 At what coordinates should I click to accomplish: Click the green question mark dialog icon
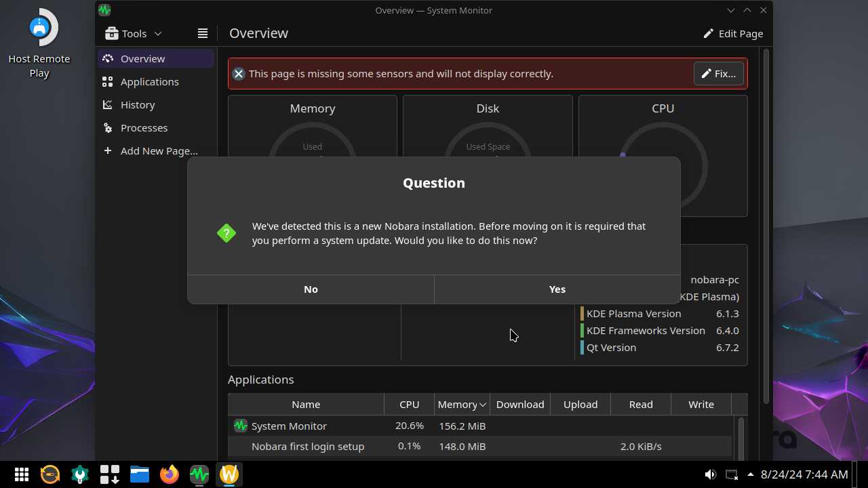(226, 233)
